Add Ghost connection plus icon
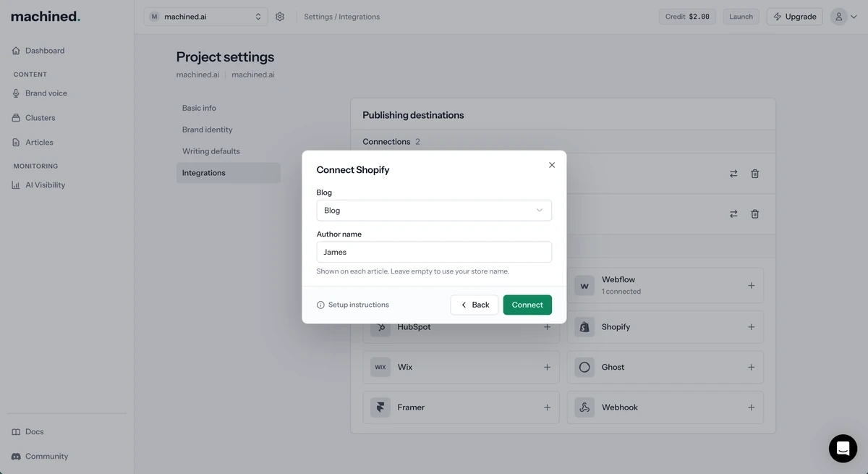 751,368
